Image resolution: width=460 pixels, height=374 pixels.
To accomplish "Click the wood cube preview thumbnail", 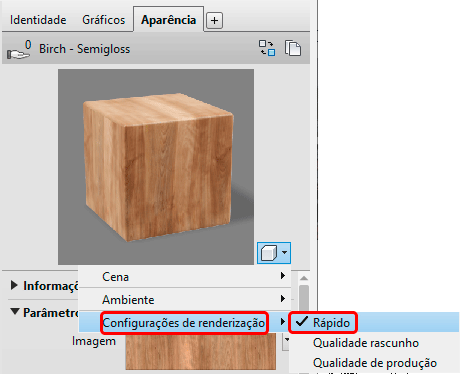I will click(x=156, y=167).
